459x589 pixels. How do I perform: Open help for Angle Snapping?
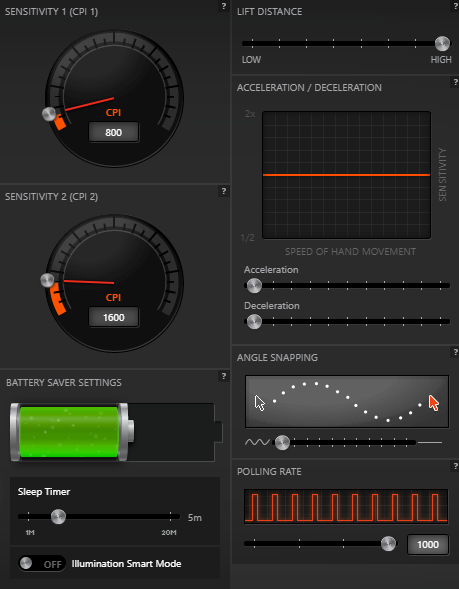pos(455,352)
